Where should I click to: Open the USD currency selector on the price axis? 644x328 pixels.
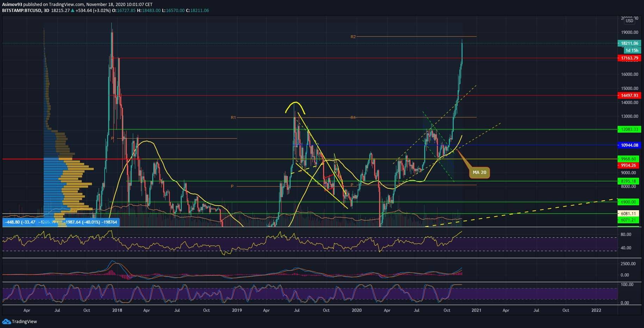[x=629, y=21]
